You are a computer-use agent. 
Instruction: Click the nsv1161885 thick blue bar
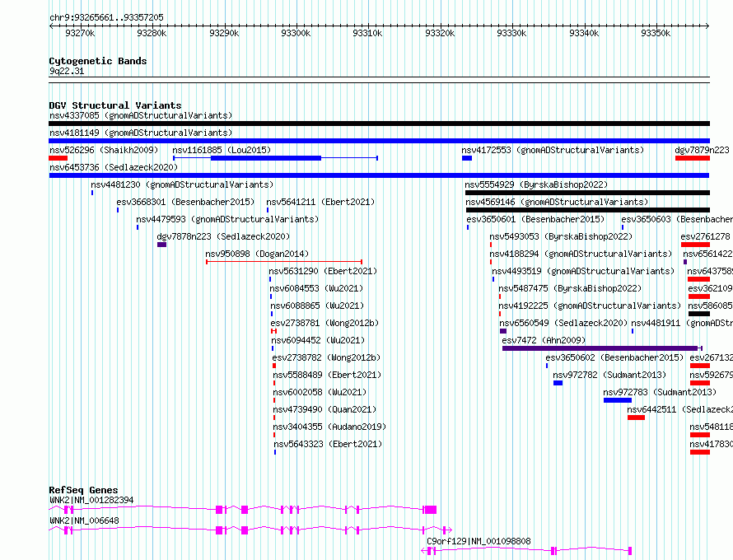pyautogui.click(x=266, y=158)
